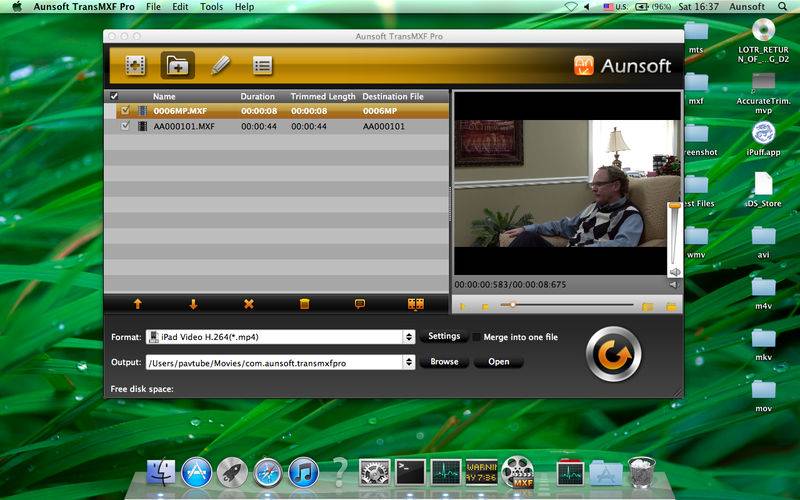Open the snapshot folder icon in the preview controls
Viewport: 800px width, 500px height.
tap(671, 306)
